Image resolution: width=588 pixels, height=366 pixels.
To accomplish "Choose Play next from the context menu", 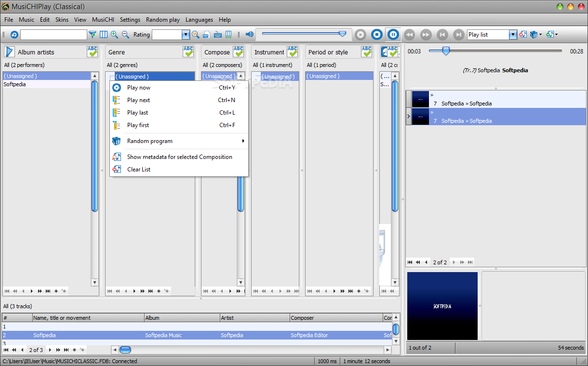I will coord(179,100).
